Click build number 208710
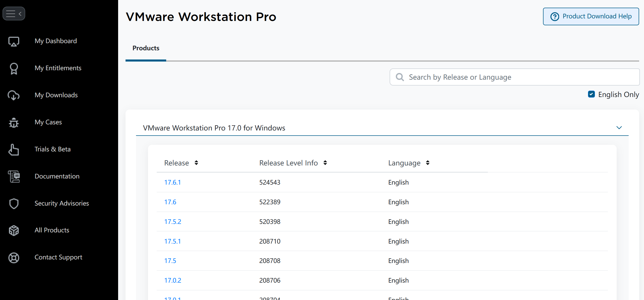 [270, 241]
